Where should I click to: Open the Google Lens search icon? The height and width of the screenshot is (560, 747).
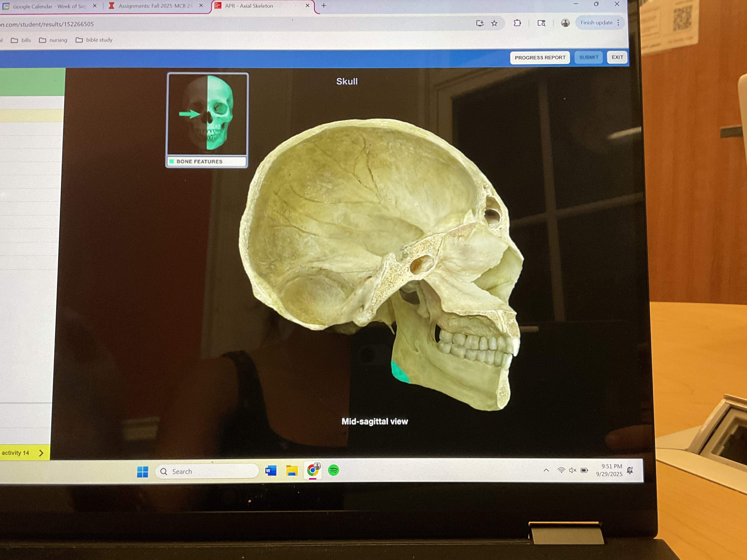tap(541, 23)
